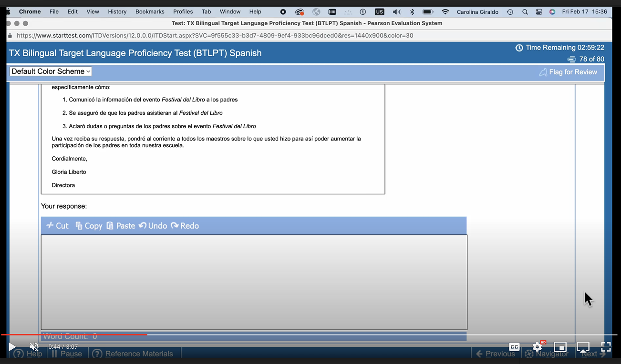Copy the selected response text
The width and height of the screenshot is (621, 364).
point(89,226)
